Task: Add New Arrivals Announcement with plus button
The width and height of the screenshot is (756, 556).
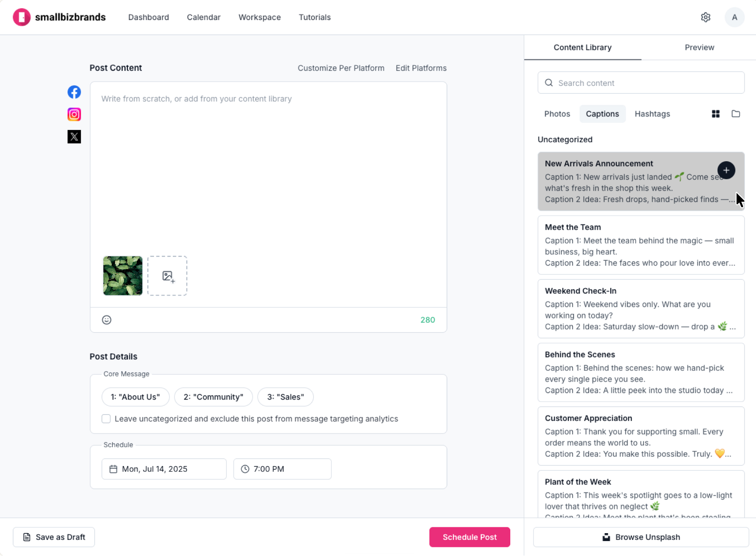Action: (x=726, y=170)
